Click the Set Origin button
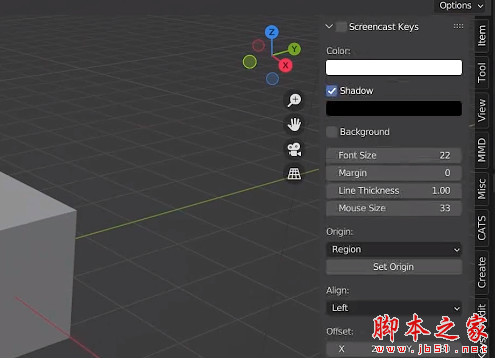Viewport: 499px width, 360px height. (394, 267)
